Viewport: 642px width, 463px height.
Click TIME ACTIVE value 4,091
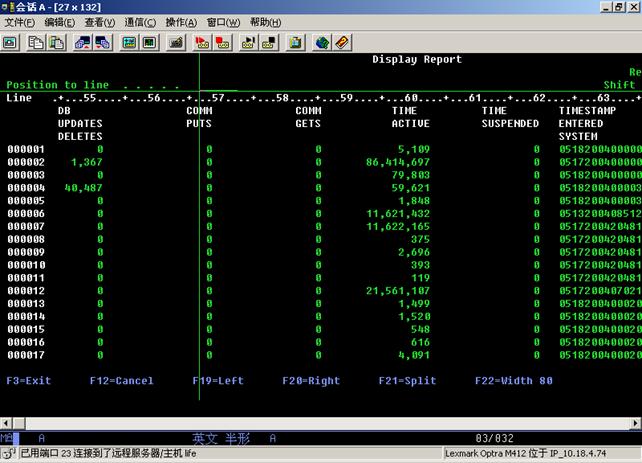tap(414, 355)
